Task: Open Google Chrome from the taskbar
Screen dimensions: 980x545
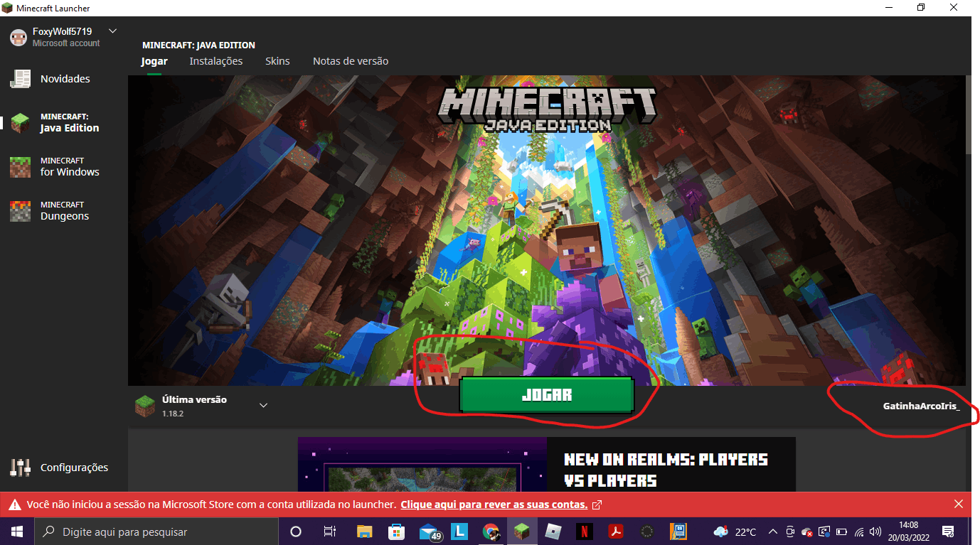Action: (490, 531)
